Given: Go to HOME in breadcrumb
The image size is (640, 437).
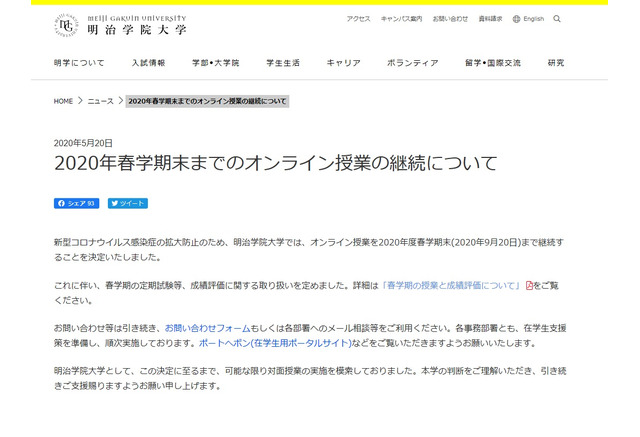Looking at the screenshot, I should 64,102.
